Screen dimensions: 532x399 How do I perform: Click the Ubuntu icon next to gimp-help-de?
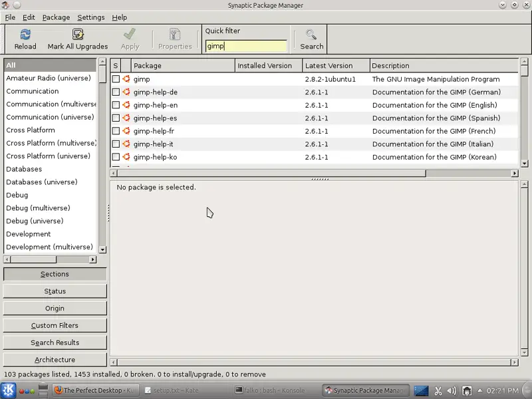126,92
